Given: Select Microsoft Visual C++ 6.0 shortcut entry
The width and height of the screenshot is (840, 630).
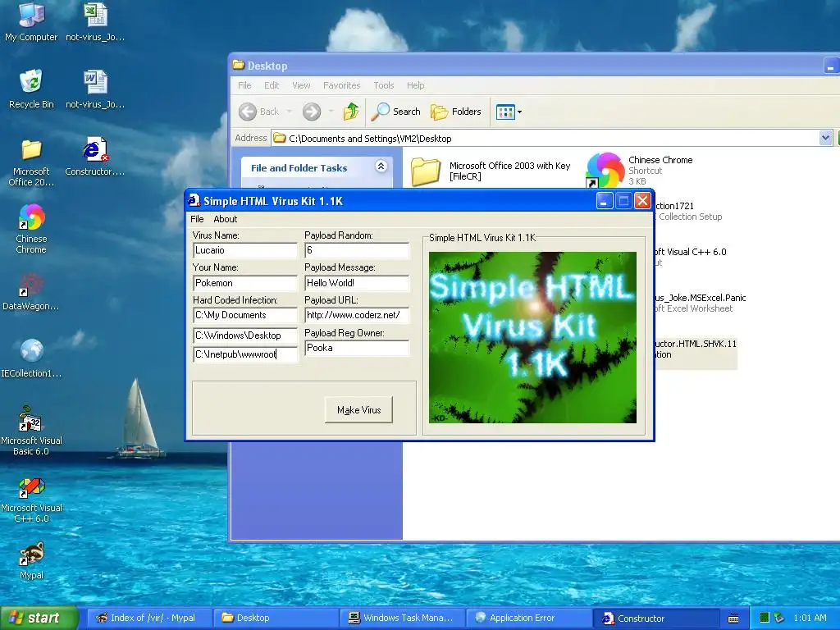Looking at the screenshot, I should (690, 257).
